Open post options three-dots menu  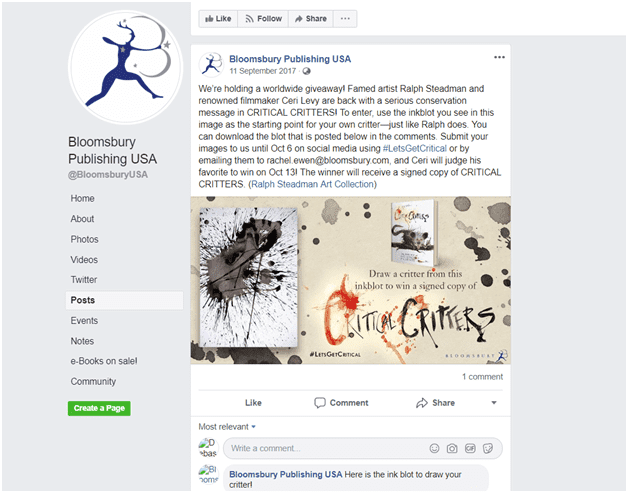pos(499,57)
